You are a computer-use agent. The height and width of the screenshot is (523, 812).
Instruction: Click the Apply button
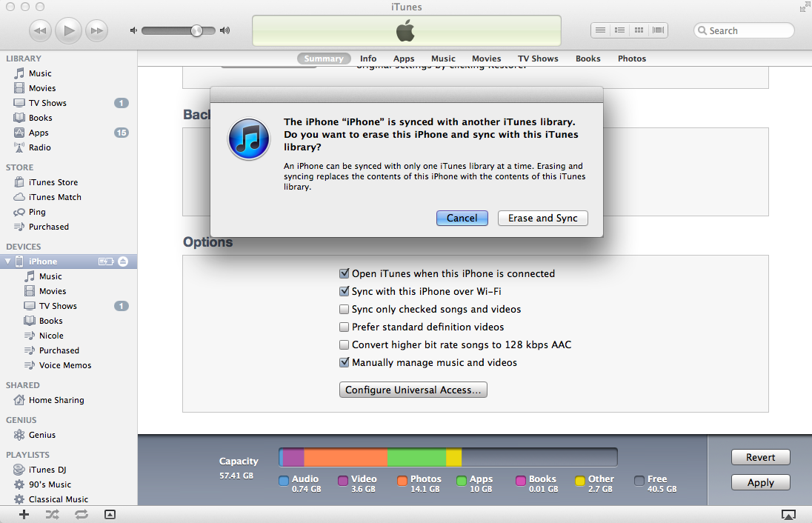pos(761,482)
